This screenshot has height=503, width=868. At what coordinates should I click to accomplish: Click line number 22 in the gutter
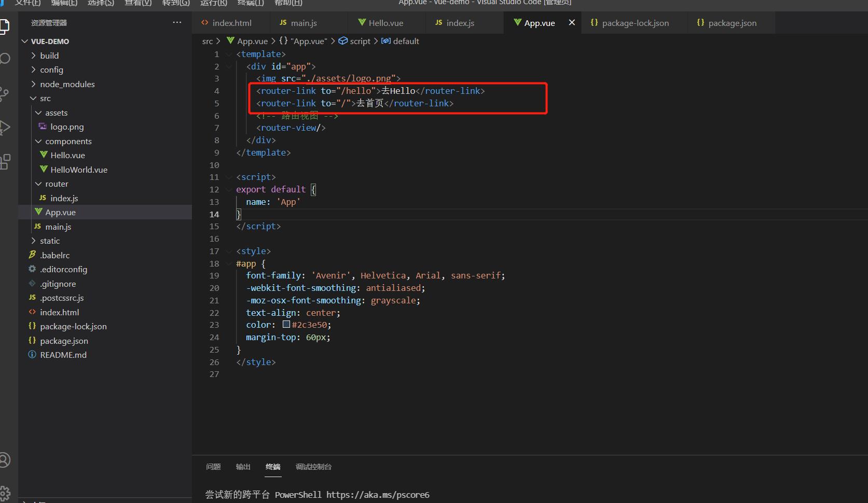point(214,313)
